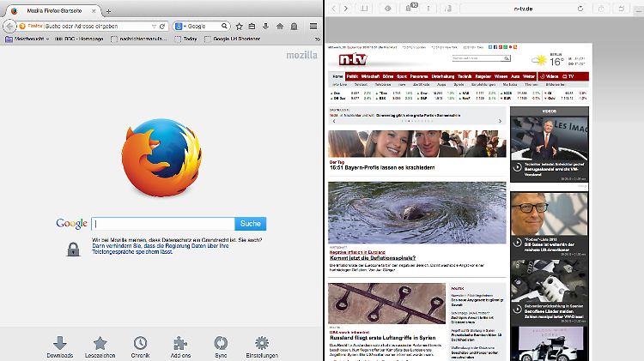Close the Mozilla Firefox-Startseite tab
The width and height of the screenshot is (644, 361).
[x=94, y=11]
